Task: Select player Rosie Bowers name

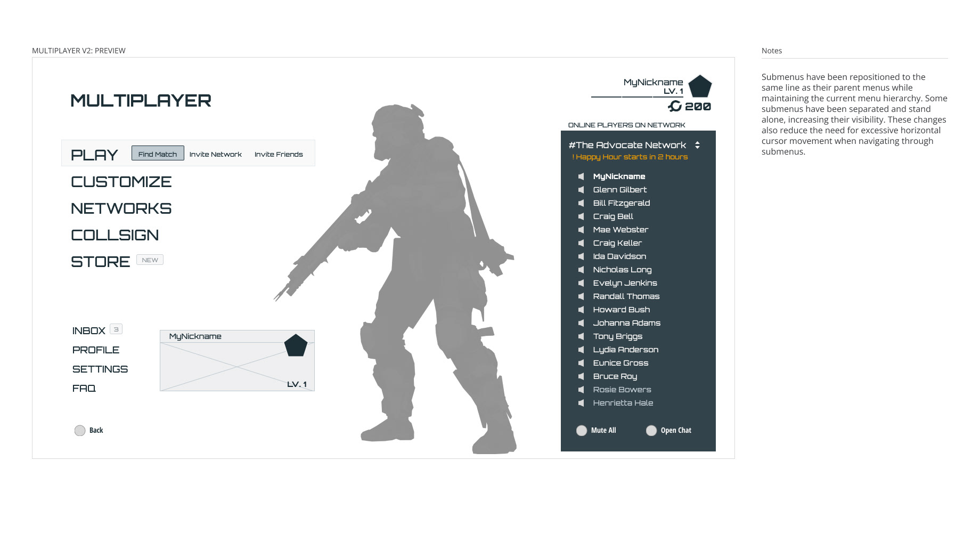Action: pyautogui.click(x=622, y=390)
